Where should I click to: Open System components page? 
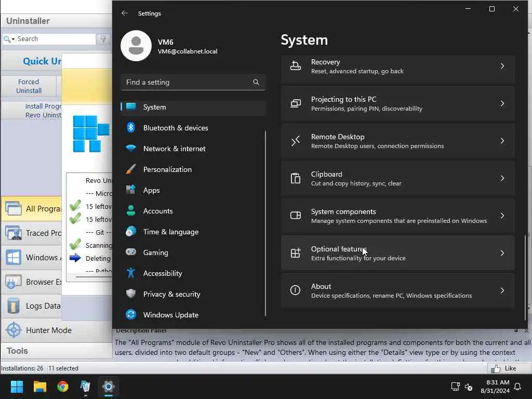click(397, 216)
